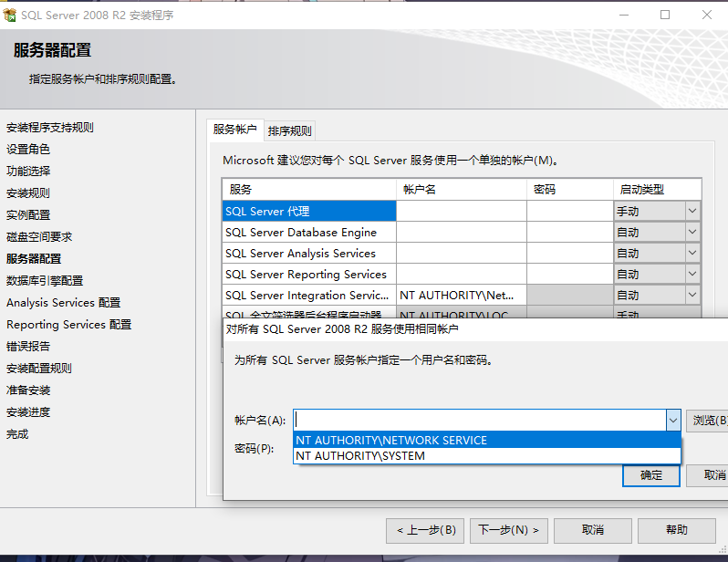Click account name cell for SQL Server 代理
The height and width of the screenshot is (562, 728).
[462, 211]
